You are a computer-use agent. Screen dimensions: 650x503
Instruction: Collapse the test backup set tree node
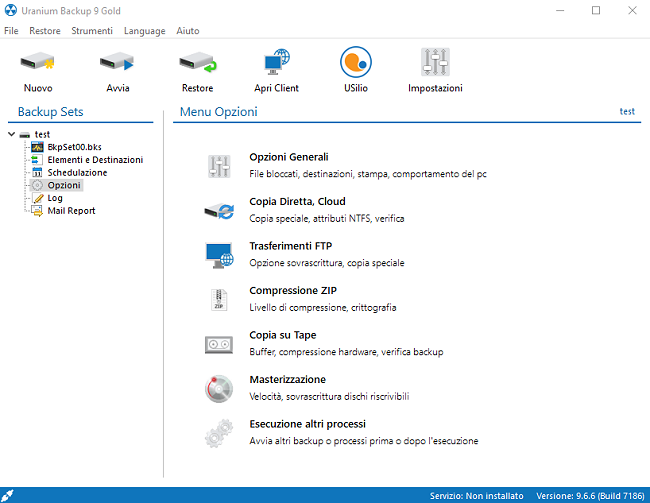click(x=12, y=134)
